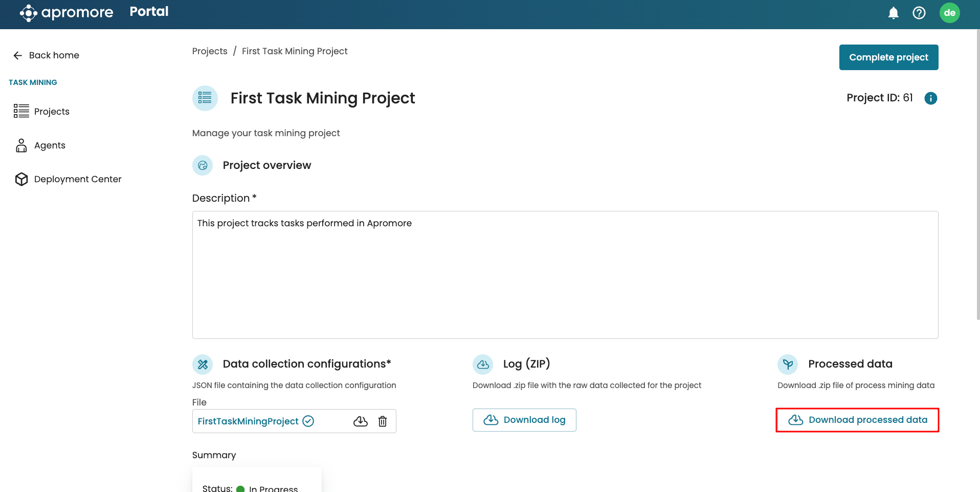Click the notifications bell icon

tap(893, 13)
